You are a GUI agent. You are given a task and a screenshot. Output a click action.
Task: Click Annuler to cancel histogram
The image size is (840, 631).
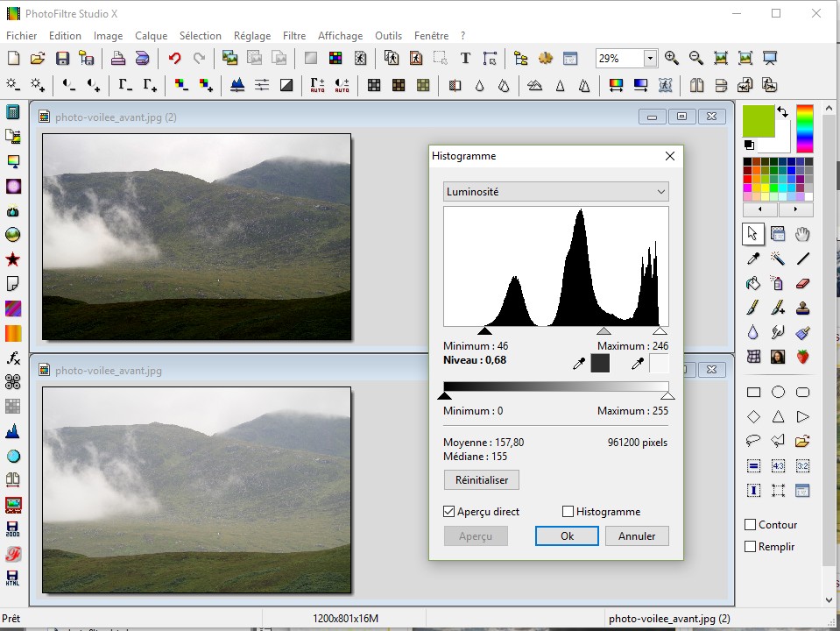637,536
